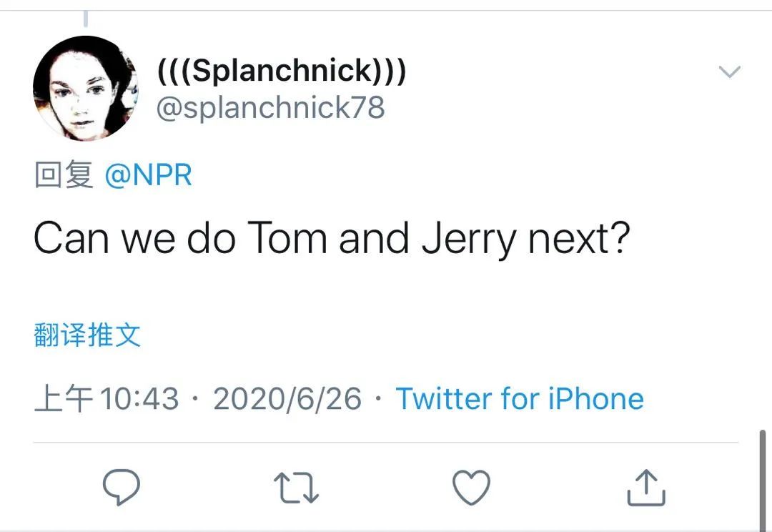Tap the share upload arrow icon

[646, 488]
